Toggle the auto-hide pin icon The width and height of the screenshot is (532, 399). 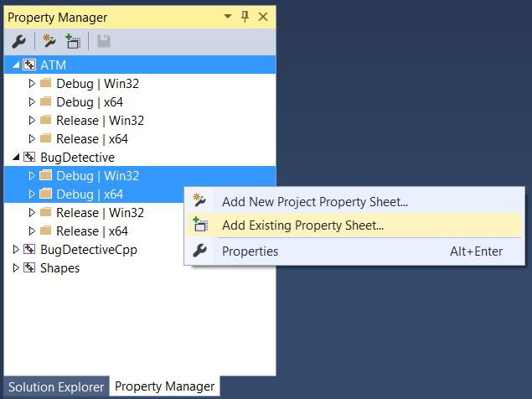click(x=245, y=17)
